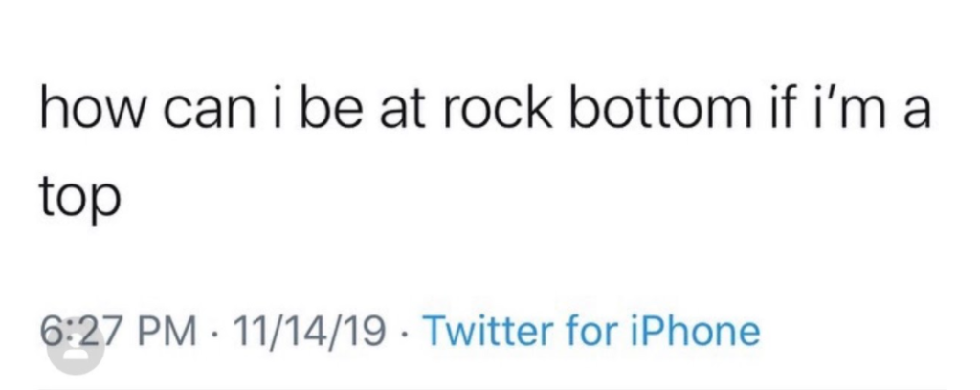Open the Twitter for iPhone source link
The width and height of the screenshot is (980, 390).
click(x=591, y=331)
